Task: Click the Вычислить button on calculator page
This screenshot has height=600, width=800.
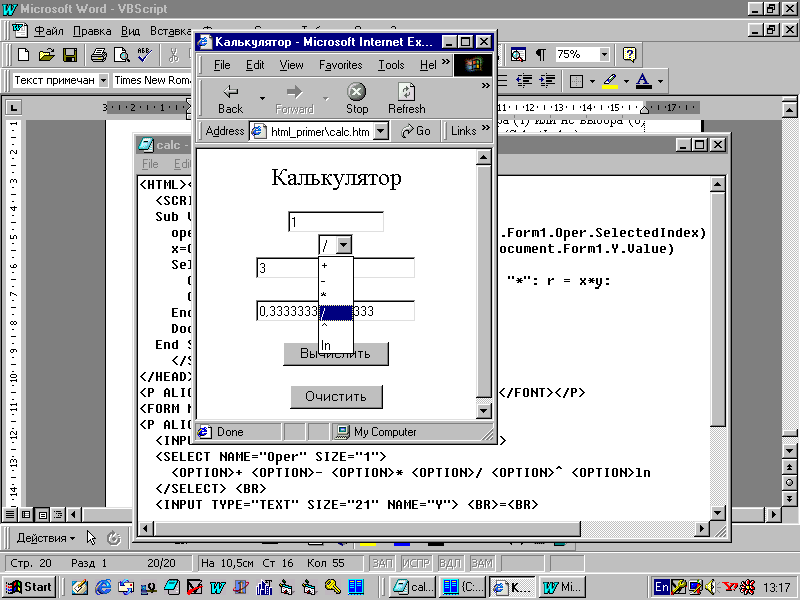Action: click(336, 354)
